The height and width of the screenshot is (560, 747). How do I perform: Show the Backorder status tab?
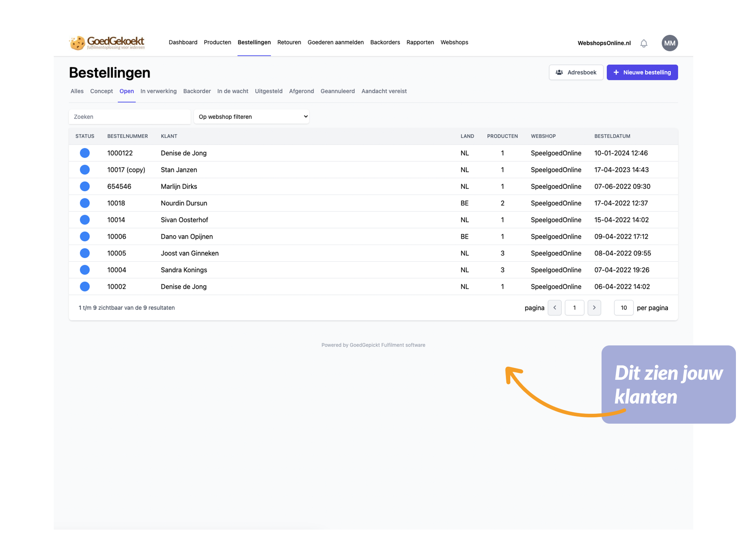pos(197,91)
